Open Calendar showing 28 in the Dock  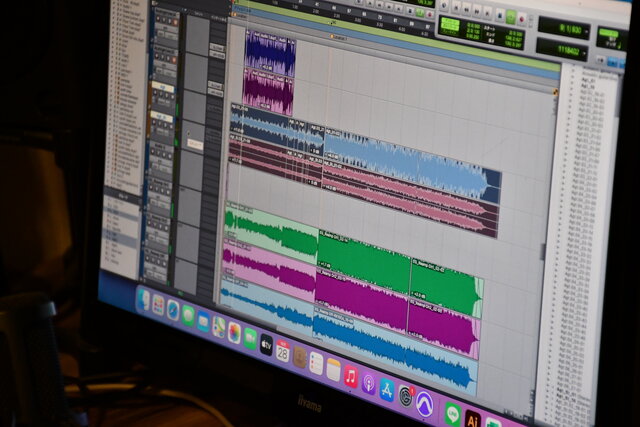click(x=282, y=351)
